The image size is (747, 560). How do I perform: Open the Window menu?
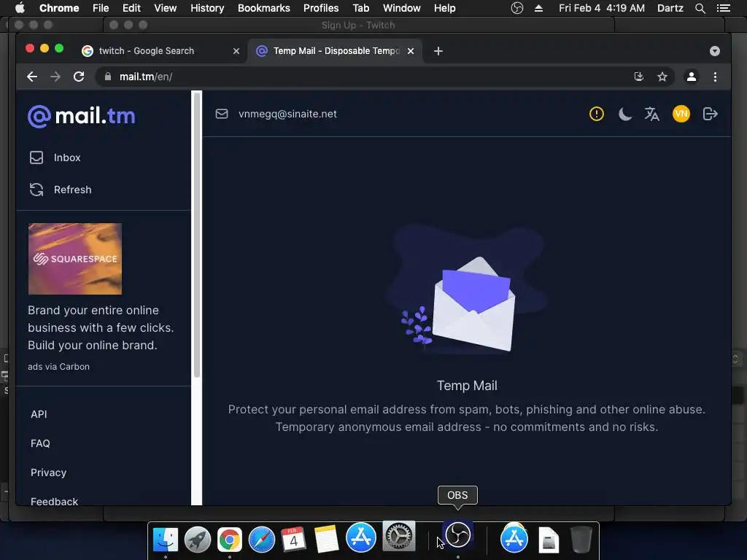pos(402,8)
